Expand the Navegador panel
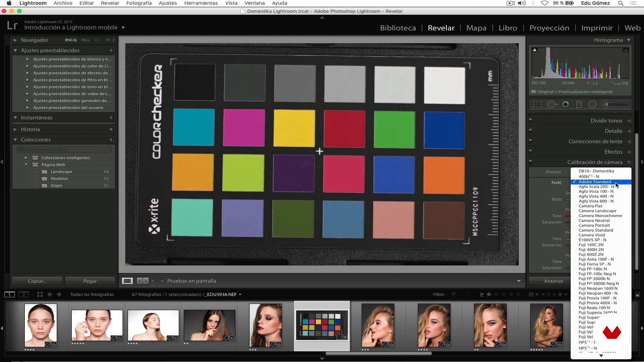This screenshot has height=362, width=644. tap(15, 40)
